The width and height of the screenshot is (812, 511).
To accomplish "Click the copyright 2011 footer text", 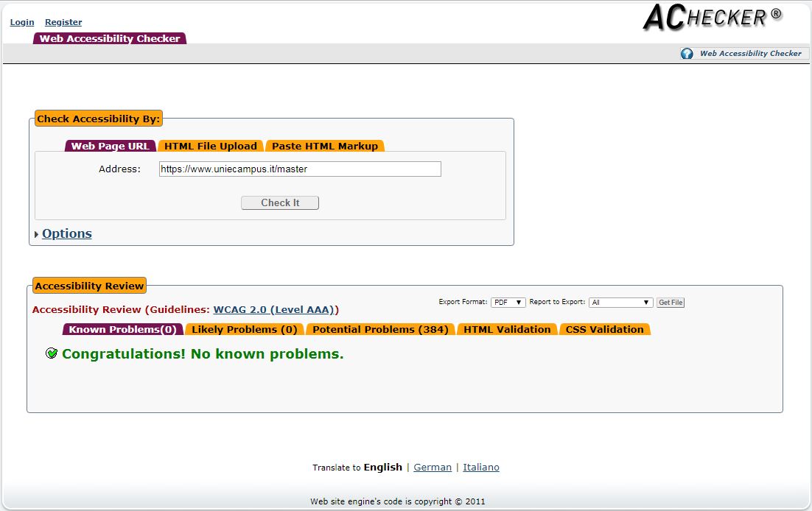I will pyautogui.click(x=398, y=501).
